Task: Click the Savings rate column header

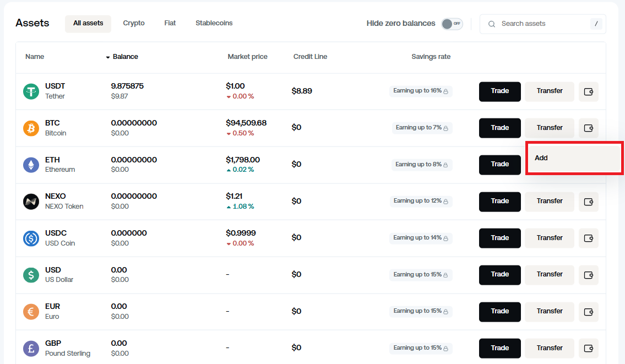Action: pos(431,57)
